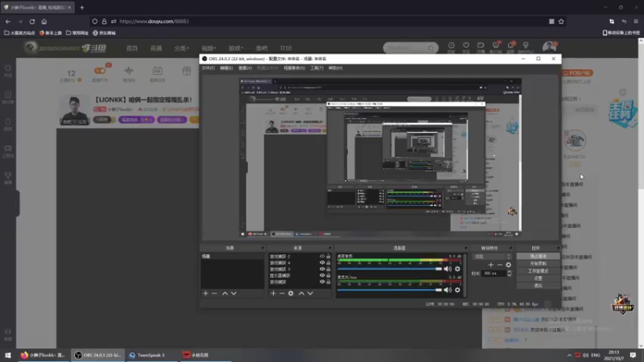Open Sources panel dock menu icon
644x362 pixels.
[x=329, y=248]
